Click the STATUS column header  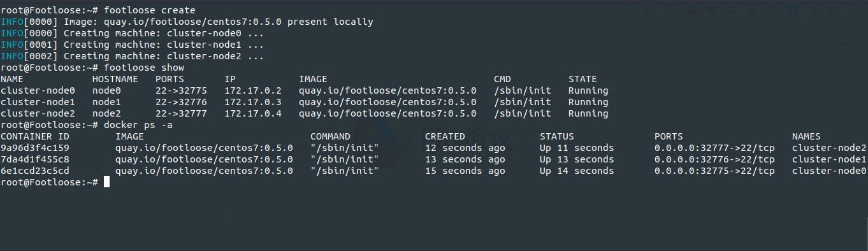[557, 136]
